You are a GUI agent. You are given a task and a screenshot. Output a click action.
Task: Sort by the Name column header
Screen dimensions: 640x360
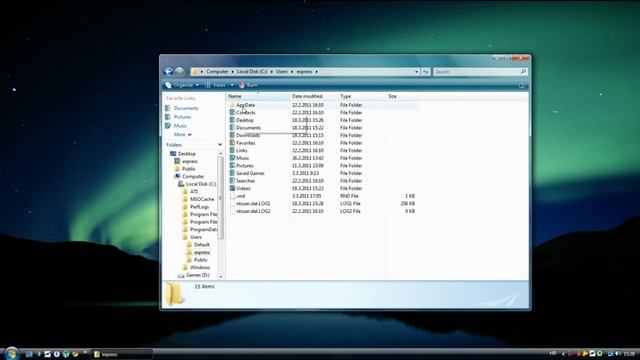click(257, 96)
